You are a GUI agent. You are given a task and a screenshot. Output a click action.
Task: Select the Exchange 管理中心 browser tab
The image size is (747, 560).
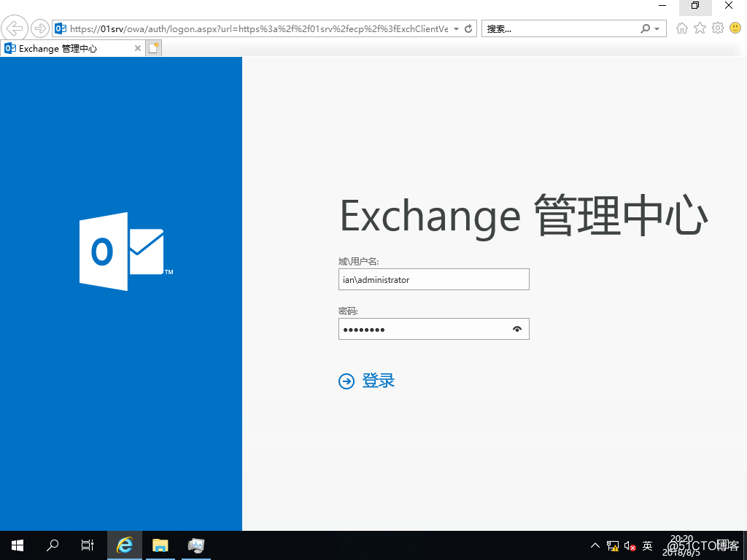[72, 49]
